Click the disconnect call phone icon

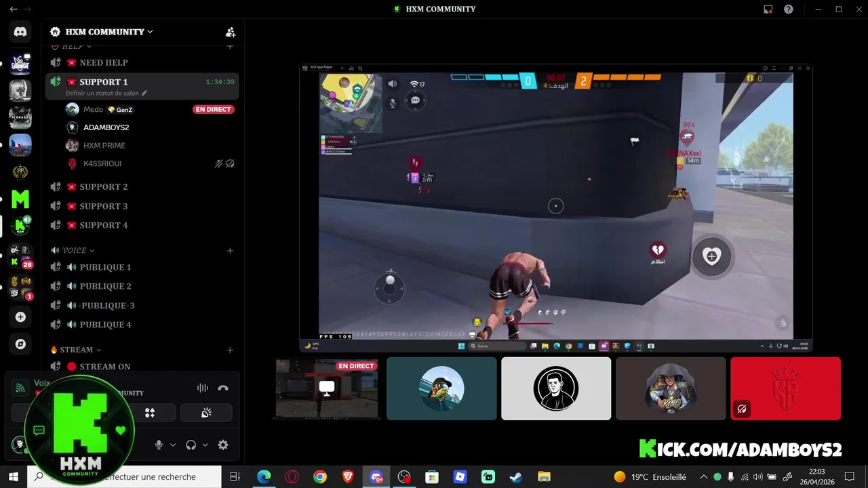223,388
